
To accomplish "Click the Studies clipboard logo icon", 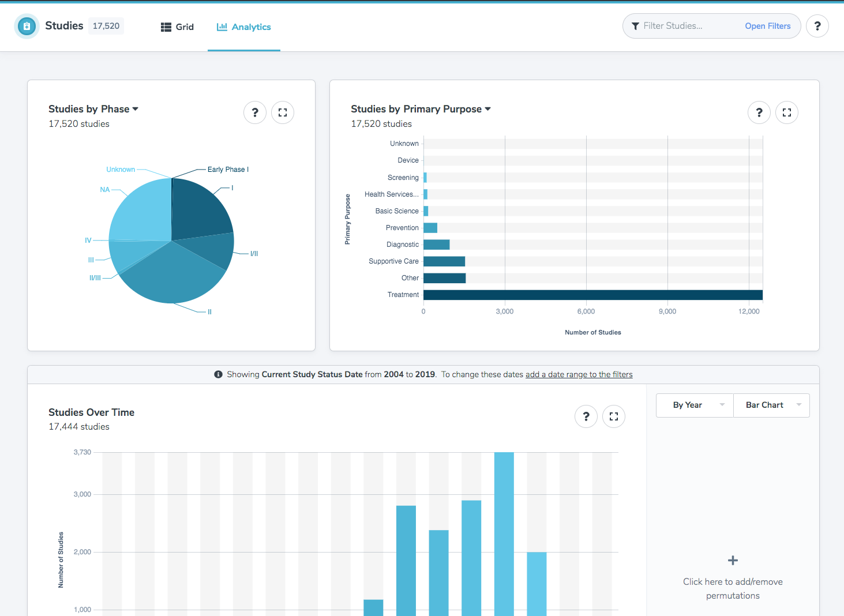I will pos(27,26).
